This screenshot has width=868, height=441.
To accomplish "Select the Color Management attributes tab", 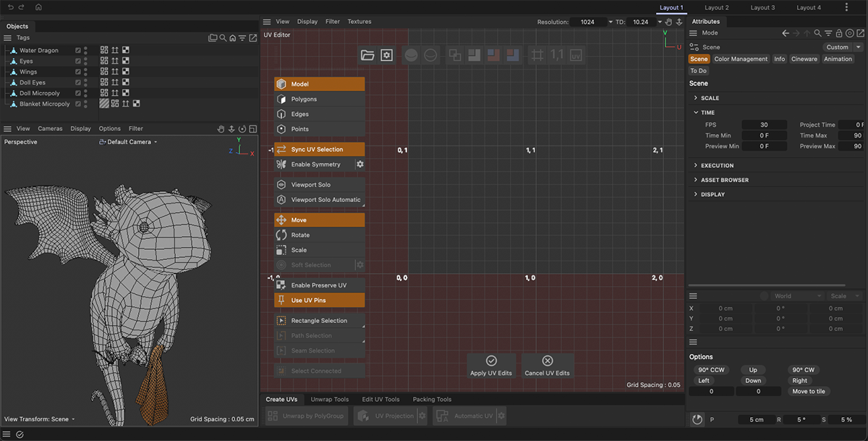I will pyautogui.click(x=741, y=59).
